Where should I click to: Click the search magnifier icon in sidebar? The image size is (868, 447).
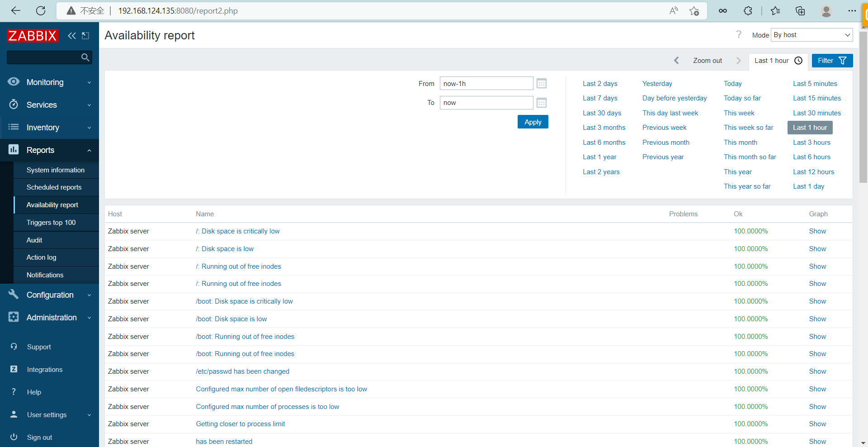85,57
